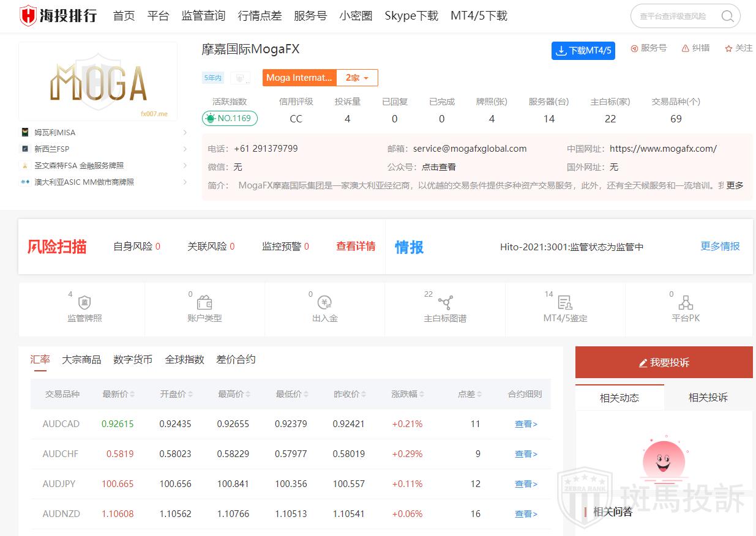
Task: Open the 监管牌照 license icon
Action: point(84,303)
